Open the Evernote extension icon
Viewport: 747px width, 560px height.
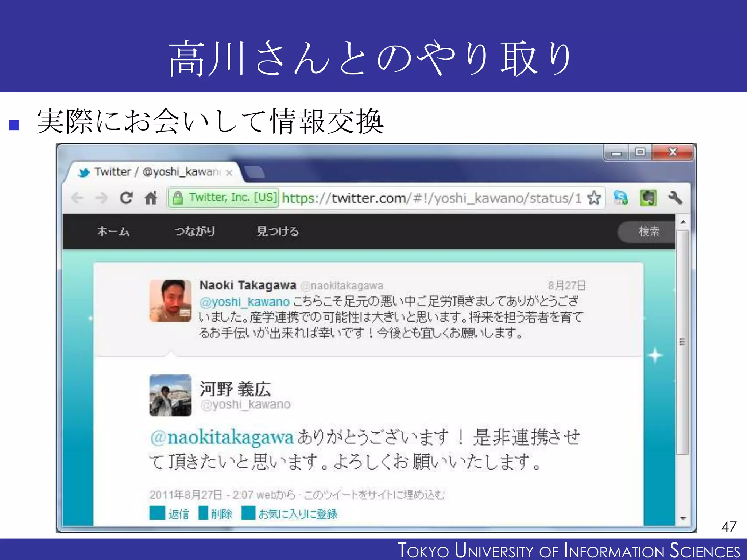click(x=648, y=198)
